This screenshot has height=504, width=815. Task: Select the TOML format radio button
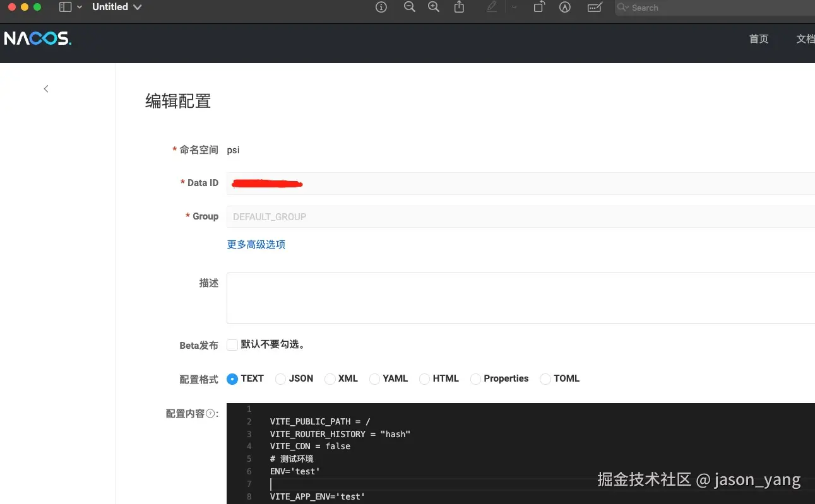click(x=545, y=379)
